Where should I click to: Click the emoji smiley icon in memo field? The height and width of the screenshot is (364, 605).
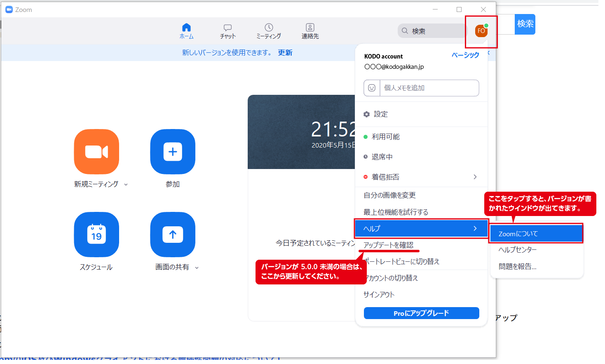(372, 88)
